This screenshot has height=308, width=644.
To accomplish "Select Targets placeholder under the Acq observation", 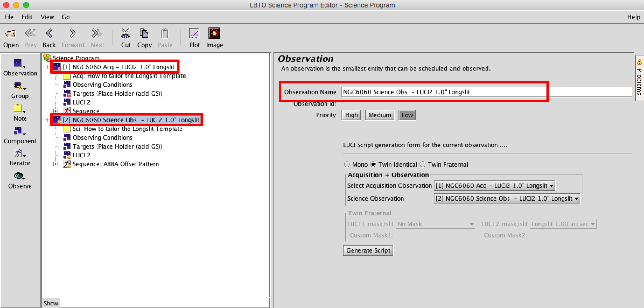I will [x=117, y=93].
